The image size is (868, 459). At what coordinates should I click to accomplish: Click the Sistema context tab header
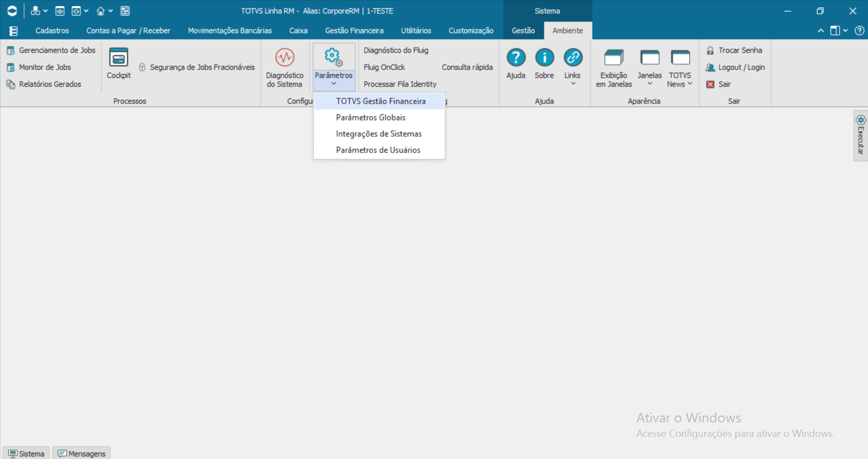pos(547,11)
